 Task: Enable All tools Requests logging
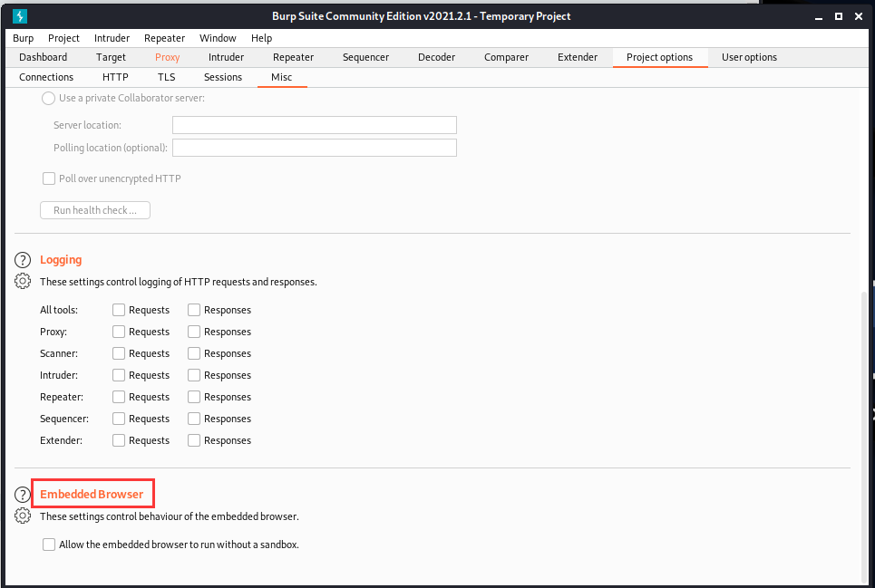118,310
